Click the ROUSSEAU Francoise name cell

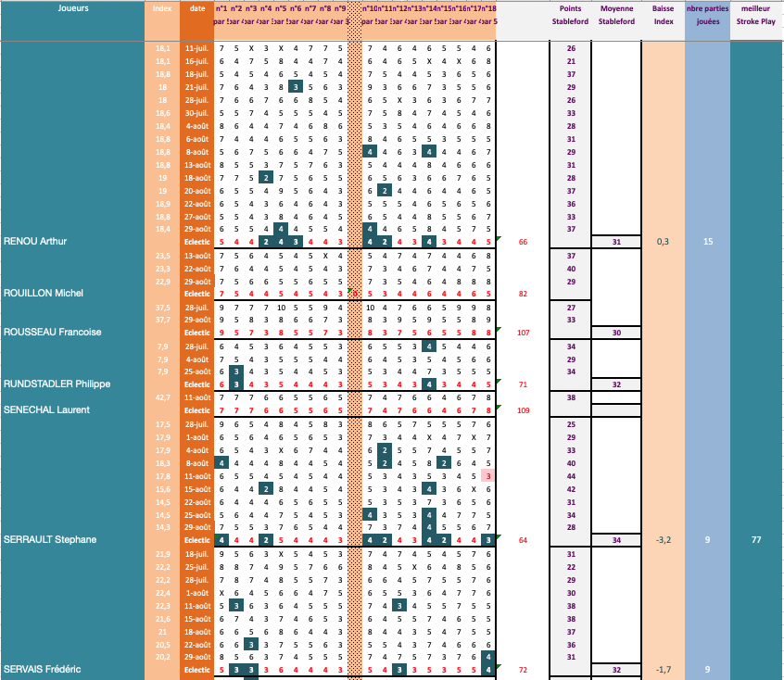click(x=52, y=333)
